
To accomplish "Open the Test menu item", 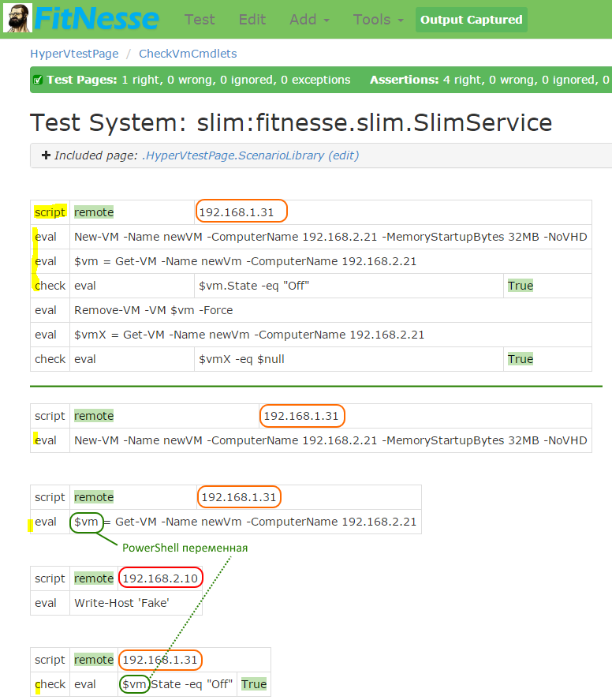I will [200, 20].
